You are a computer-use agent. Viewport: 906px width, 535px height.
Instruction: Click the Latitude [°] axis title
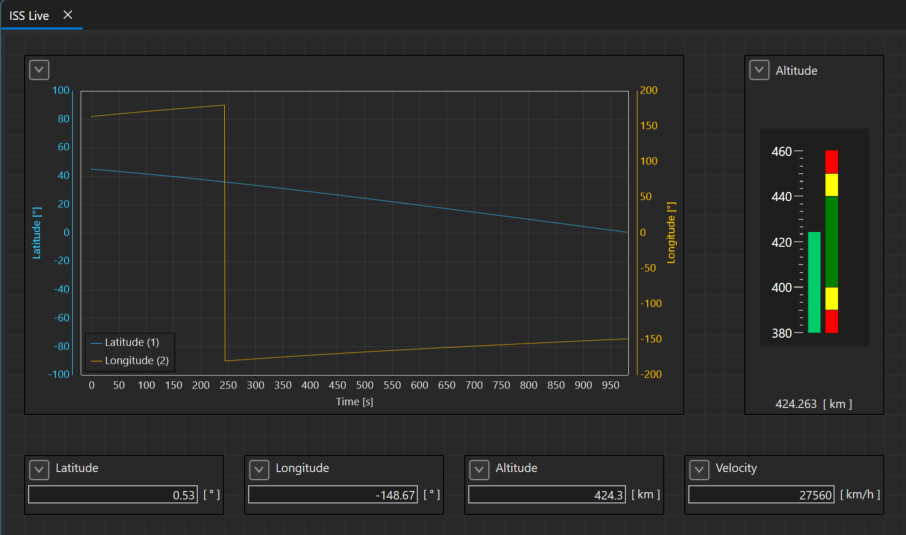click(x=36, y=232)
